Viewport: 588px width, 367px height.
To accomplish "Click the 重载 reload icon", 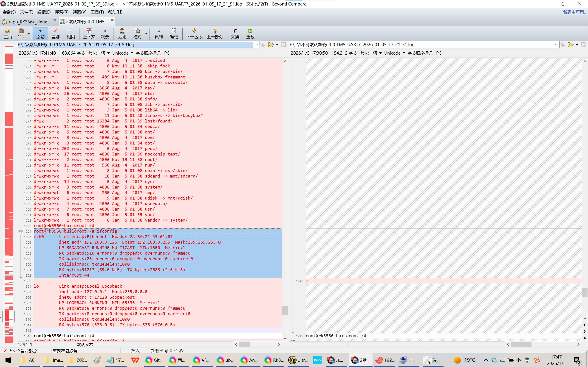I will pos(250,33).
